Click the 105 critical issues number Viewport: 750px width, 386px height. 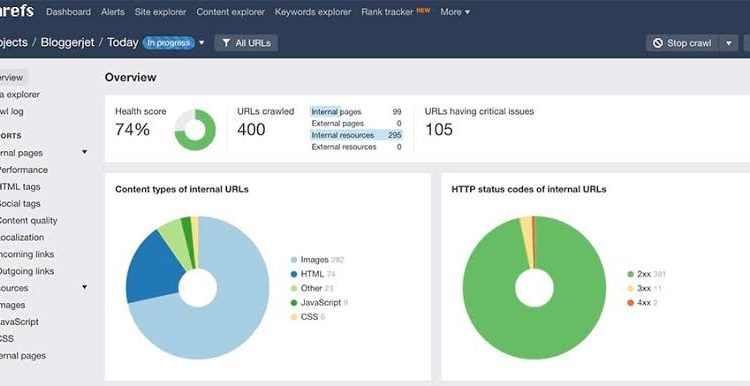[x=439, y=130]
